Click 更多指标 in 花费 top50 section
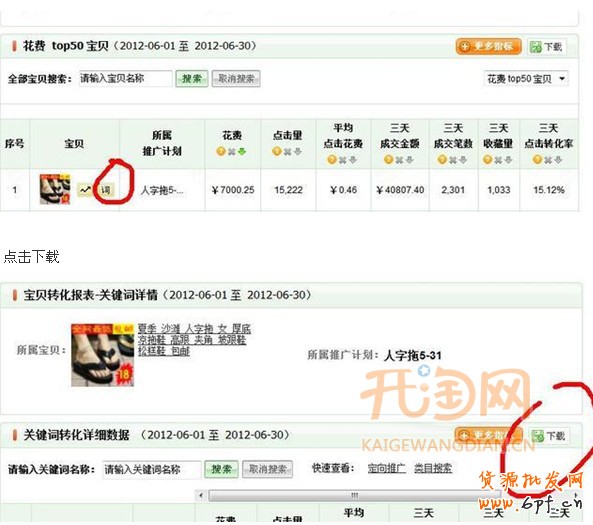Screen dimensions: 593x525 (489, 47)
